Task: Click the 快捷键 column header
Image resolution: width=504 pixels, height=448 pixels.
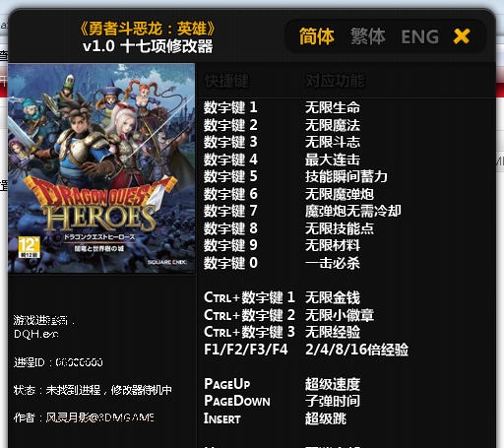Action: pos(226,81)
